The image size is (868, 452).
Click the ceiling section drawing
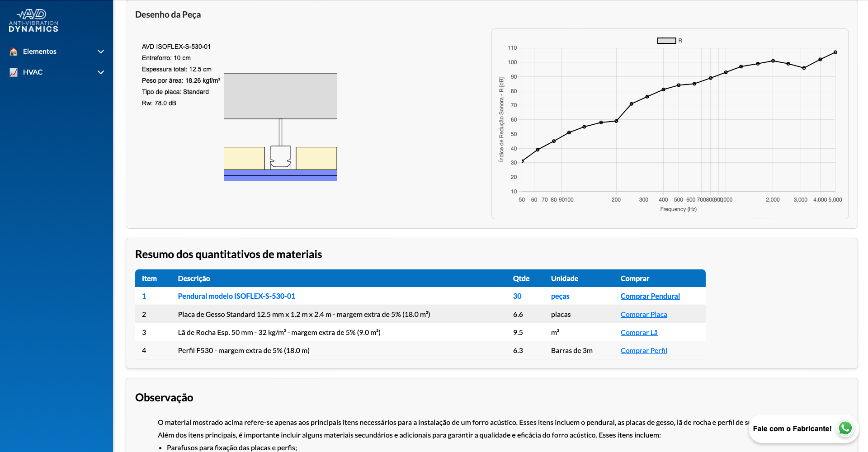click(x=280, y=127)
